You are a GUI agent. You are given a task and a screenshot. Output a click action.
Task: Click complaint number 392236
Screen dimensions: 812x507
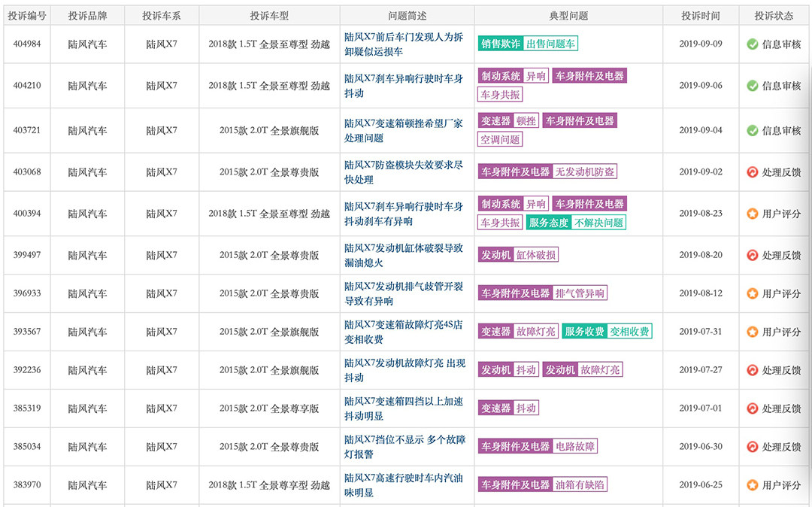click(x=27, y=370)
